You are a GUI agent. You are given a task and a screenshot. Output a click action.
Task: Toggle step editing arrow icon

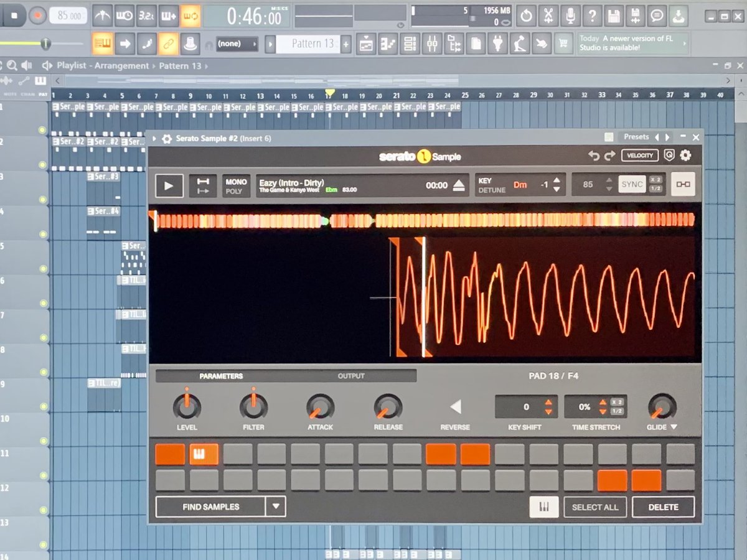[125, 44]
